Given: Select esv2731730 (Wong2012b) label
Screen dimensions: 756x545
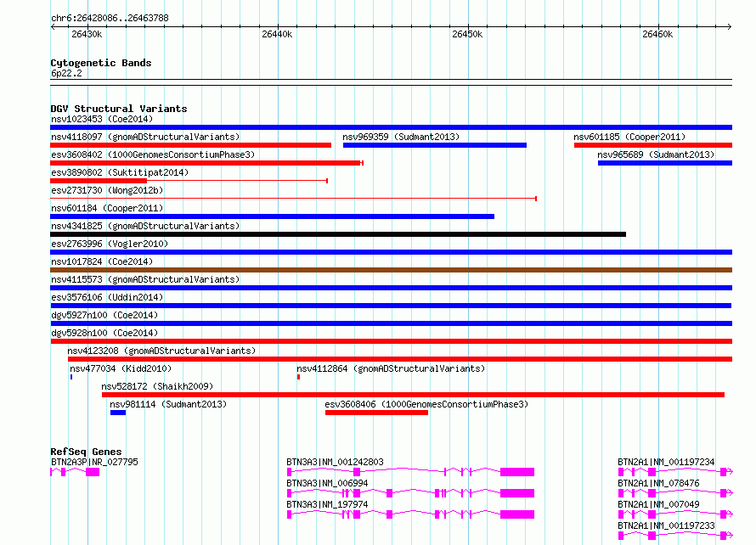Looking at the screenshot, I should [x=107, y=190].
